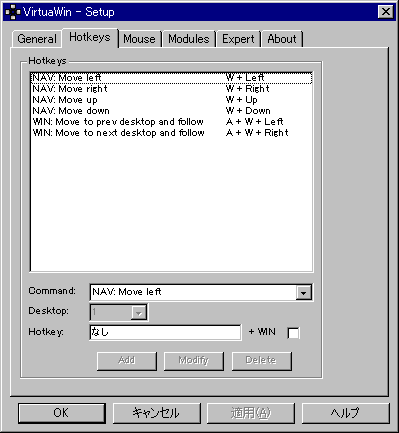The width and height of the screenshot is (399, 433).
Task: Click the 'W + Right' key binding
Action: click(x=248, y=89)
